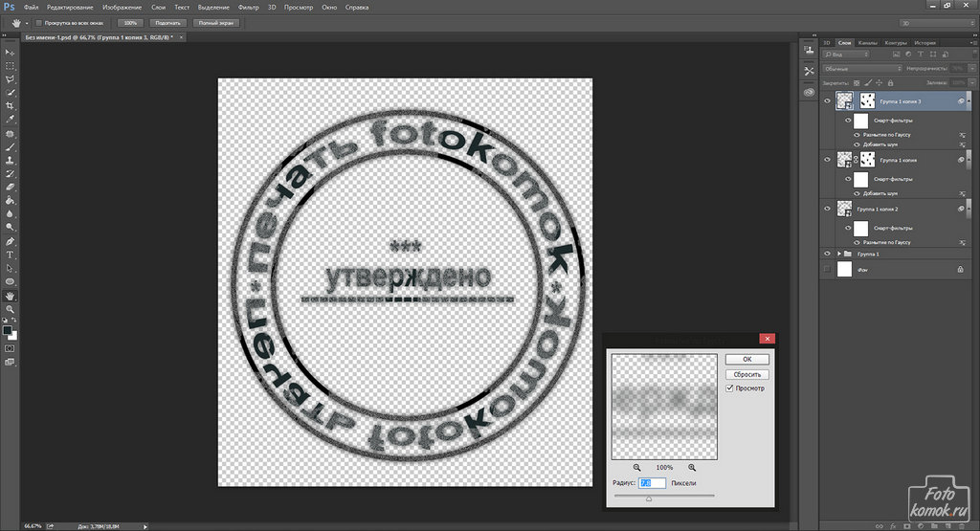Select the History Brush tool
The image size is (980, 531).
[x=10, y=174]
